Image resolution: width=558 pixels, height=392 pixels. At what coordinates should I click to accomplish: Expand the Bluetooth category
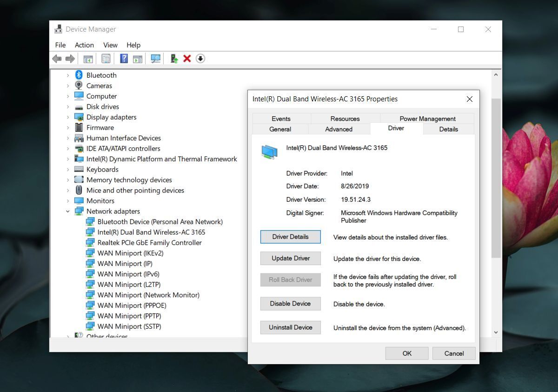pyautogui.click(x=68, y=75)
